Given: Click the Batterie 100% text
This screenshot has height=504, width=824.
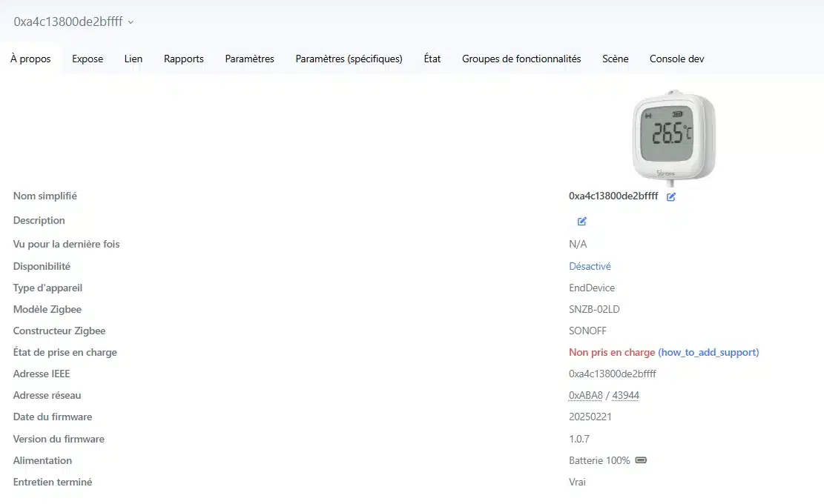Looking at the screenshot, I should click(x=599, y=460).
